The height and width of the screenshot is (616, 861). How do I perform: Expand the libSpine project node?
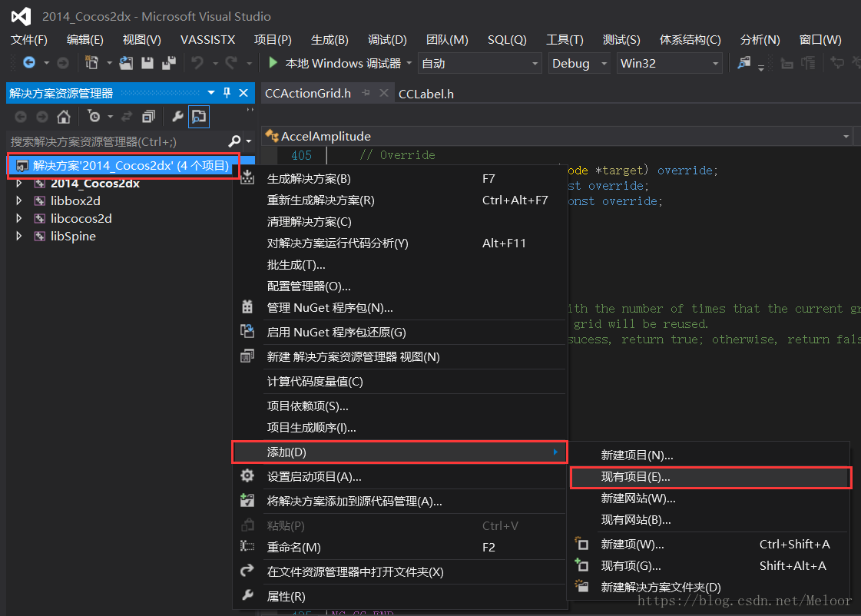tap(18, 236)
